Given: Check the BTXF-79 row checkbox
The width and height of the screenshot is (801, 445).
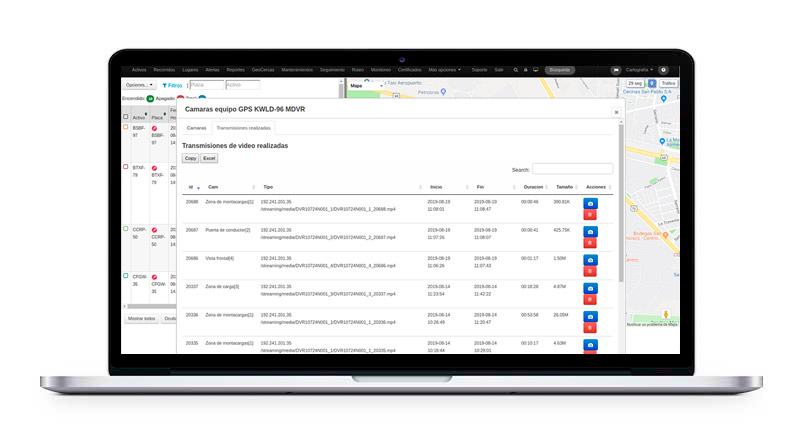Looking at the screenshot, I should tap(126, 167).
